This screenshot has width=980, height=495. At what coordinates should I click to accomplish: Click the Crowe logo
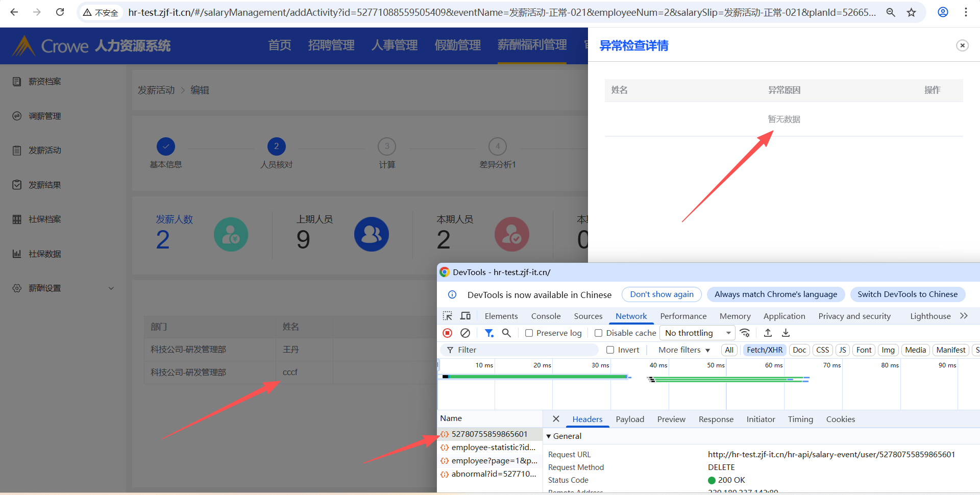pyautogui.click(x=50, y=46)
